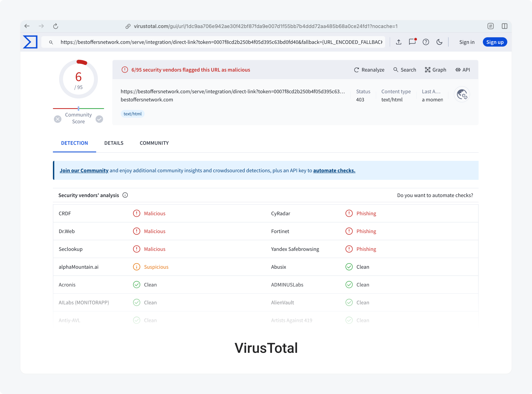Image resolution: width=532 pixels, height=394 pixels.
Task: Click the community score slider marker
Action: pyautogui.click(x=78, y=108)
